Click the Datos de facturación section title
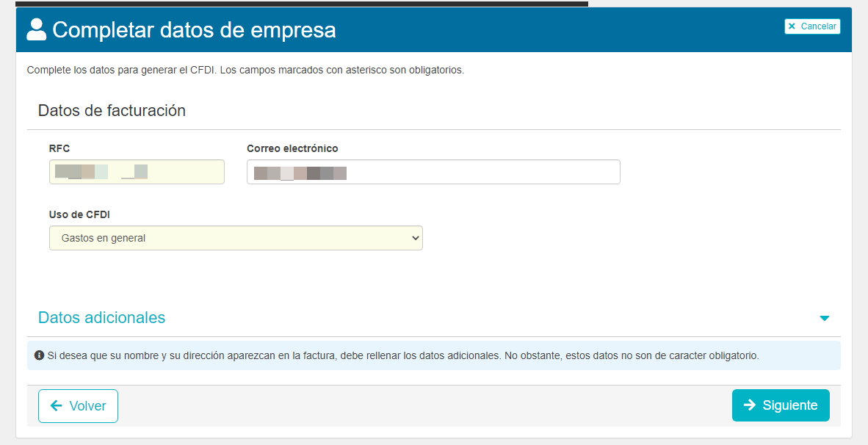Viewport: 868px width, 445px height. [112, 110]
